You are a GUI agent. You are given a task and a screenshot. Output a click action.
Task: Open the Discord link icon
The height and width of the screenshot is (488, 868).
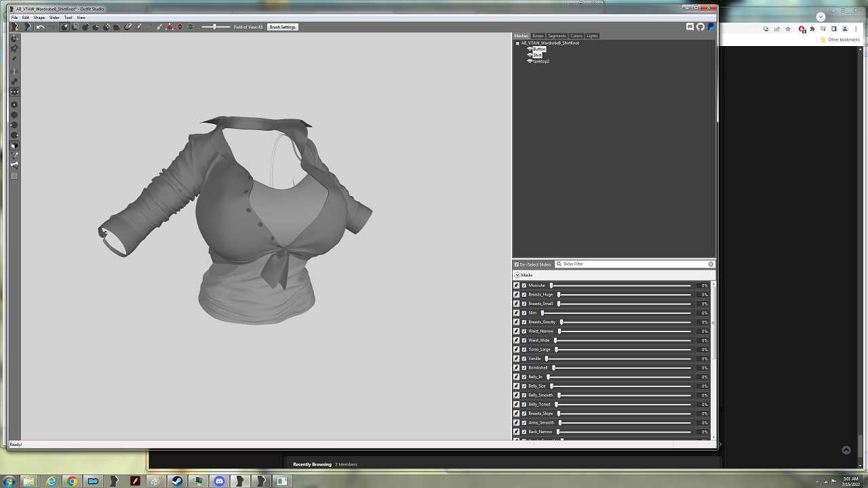pyautogui.click(x=690, y=27)
